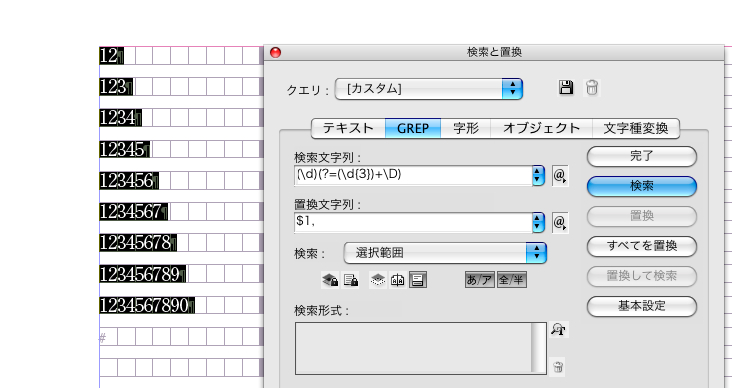Click the すべてを置換 button
Image resolution: width=732 pixels, height=388 pixels.
pyautogui.click(x=641, y=246)
